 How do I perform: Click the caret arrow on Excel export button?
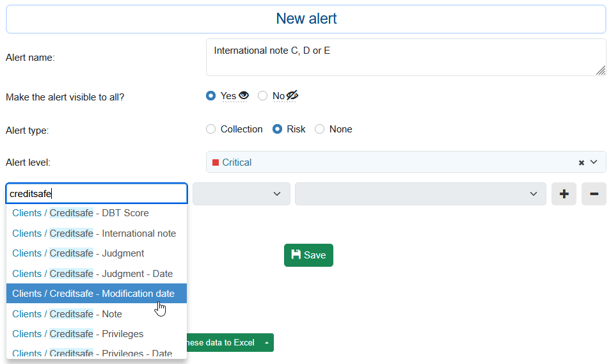point(266,343)
